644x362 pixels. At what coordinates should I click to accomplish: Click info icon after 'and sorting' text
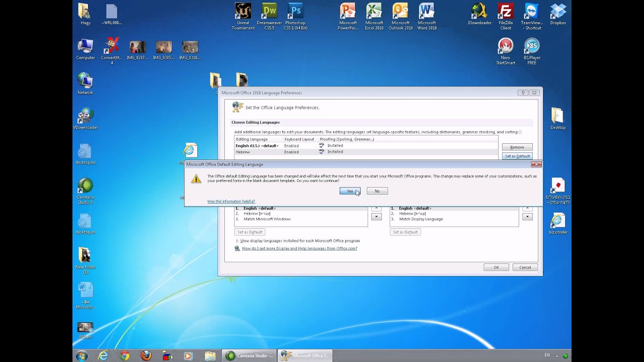coord(520,132)
